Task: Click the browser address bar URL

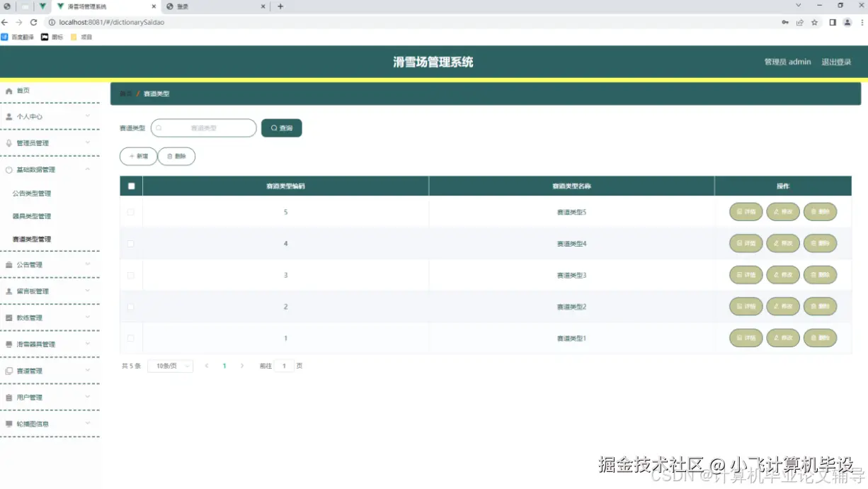Action: [112, 22]
